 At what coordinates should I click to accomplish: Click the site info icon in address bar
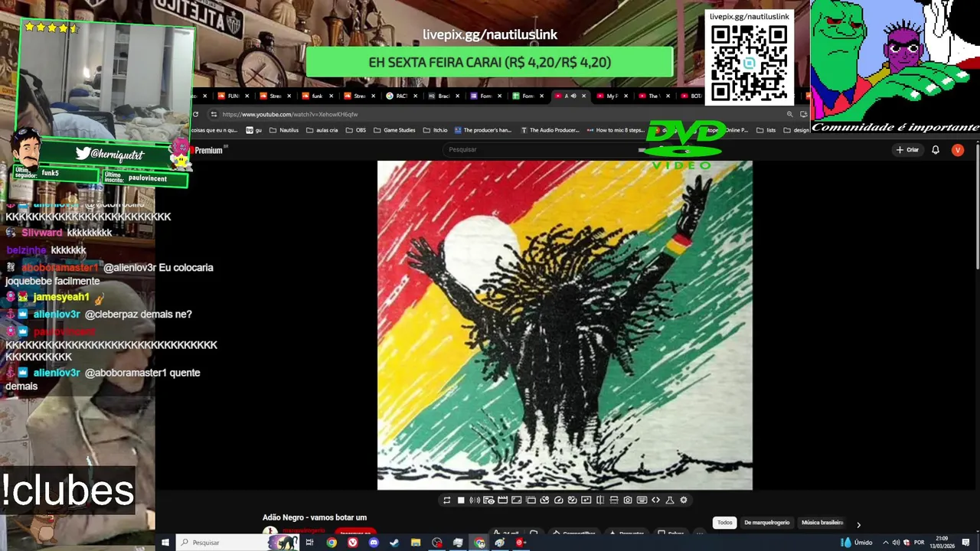pos(214,114)
